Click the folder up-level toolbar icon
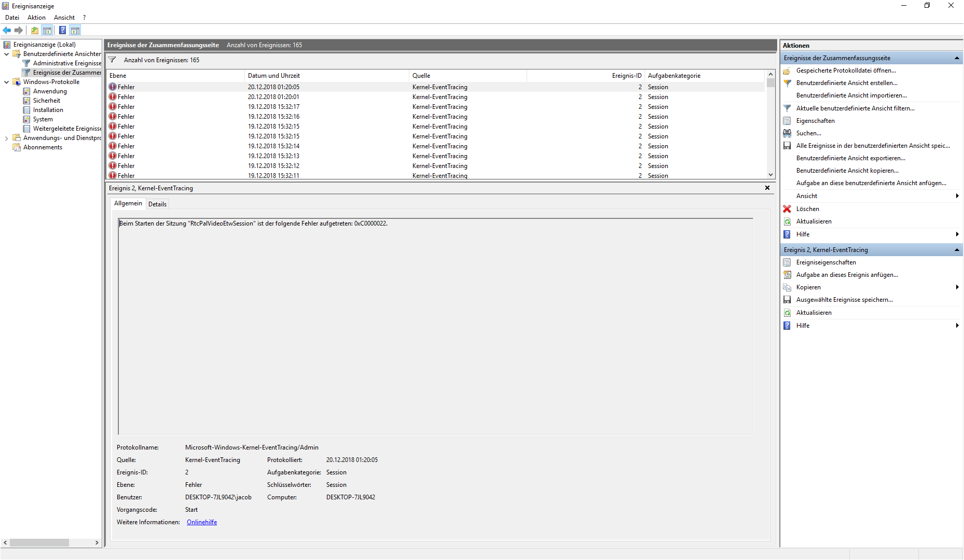Viewport: 964px width, 560px height. 34,31
